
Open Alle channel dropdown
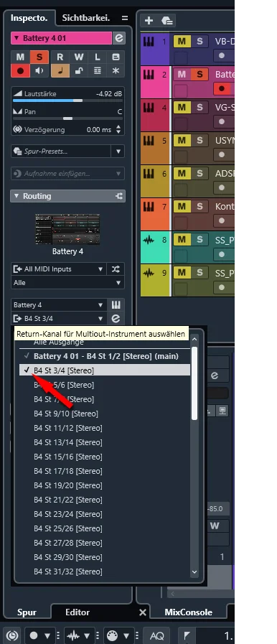(x=67, y=283)
